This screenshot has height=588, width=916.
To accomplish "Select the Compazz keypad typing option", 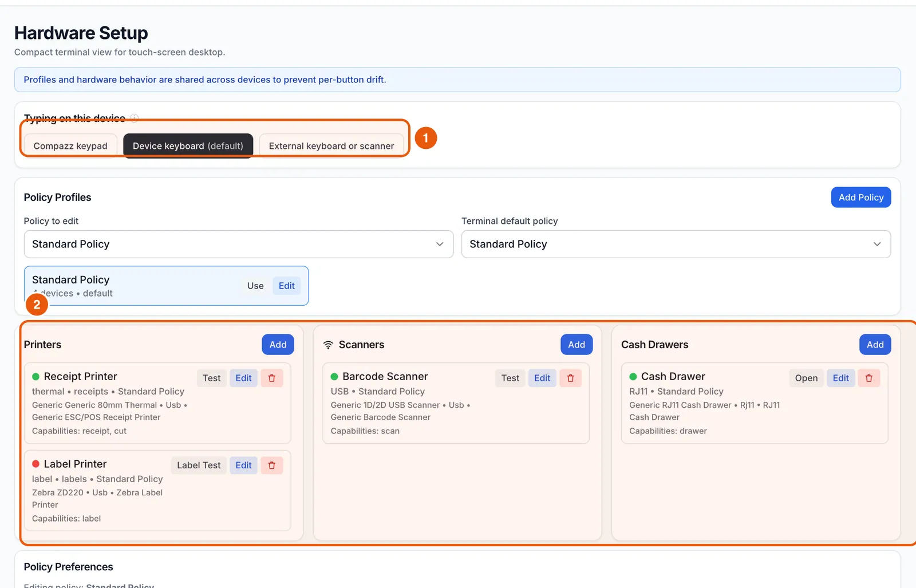I will tap(70, 146).
